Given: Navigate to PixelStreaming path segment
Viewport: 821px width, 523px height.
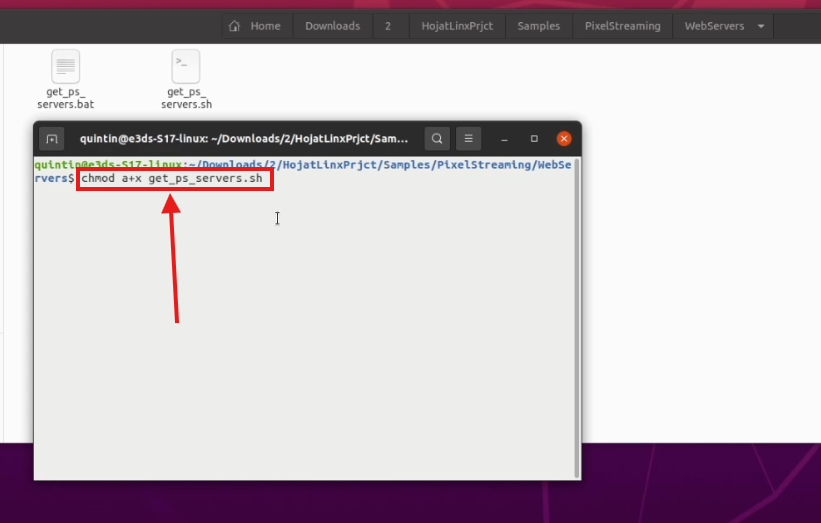Looking at the screenshot, I should (622, 26).
